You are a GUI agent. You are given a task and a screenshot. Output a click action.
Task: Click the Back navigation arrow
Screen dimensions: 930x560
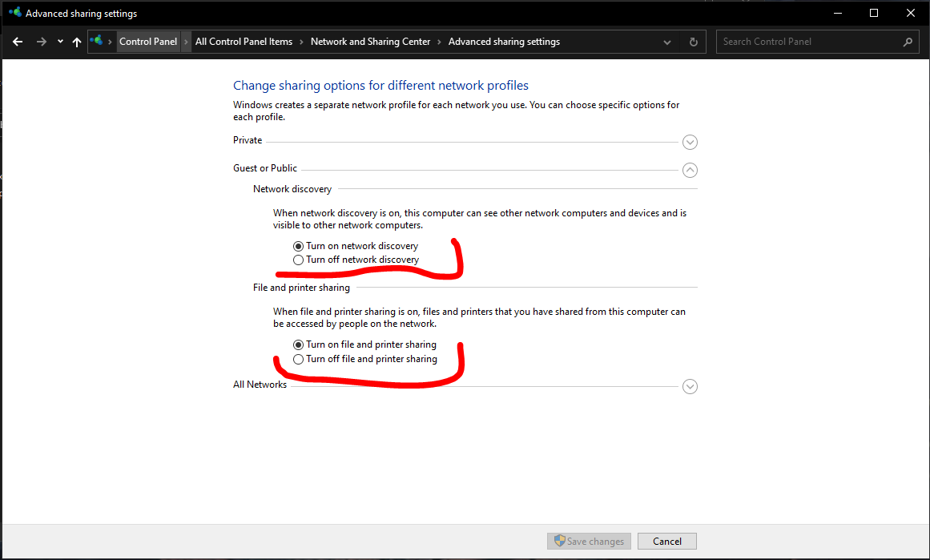point(18,42)
